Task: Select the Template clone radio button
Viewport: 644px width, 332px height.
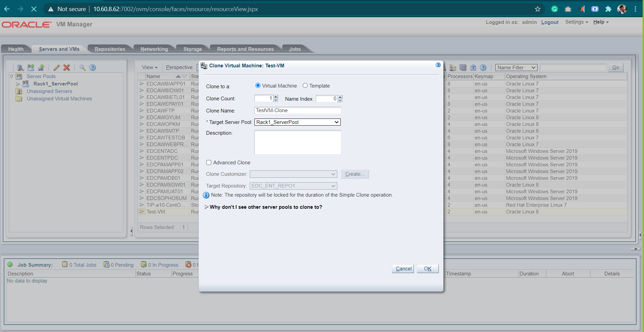Action: [x=305, y=86]
